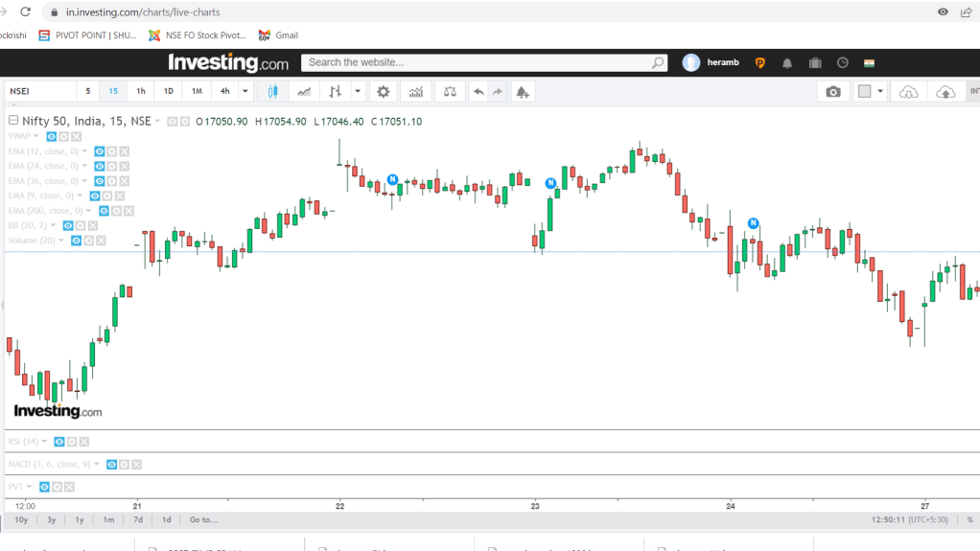The height and width of the screenshot is (551, 980).
Task: Click the 'Search the website' field
Action: pyautogui.click(x=478, y=62)
